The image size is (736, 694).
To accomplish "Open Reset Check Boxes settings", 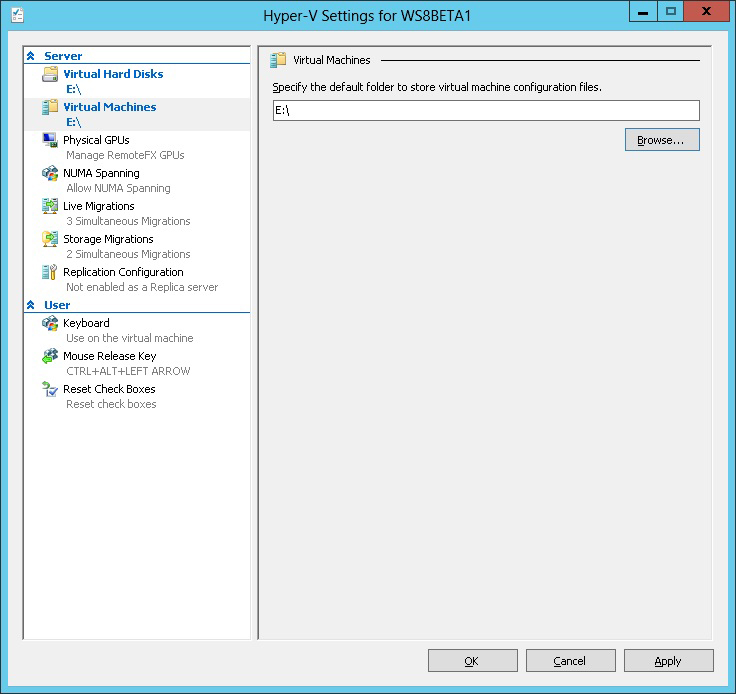I will pos(109,389).
